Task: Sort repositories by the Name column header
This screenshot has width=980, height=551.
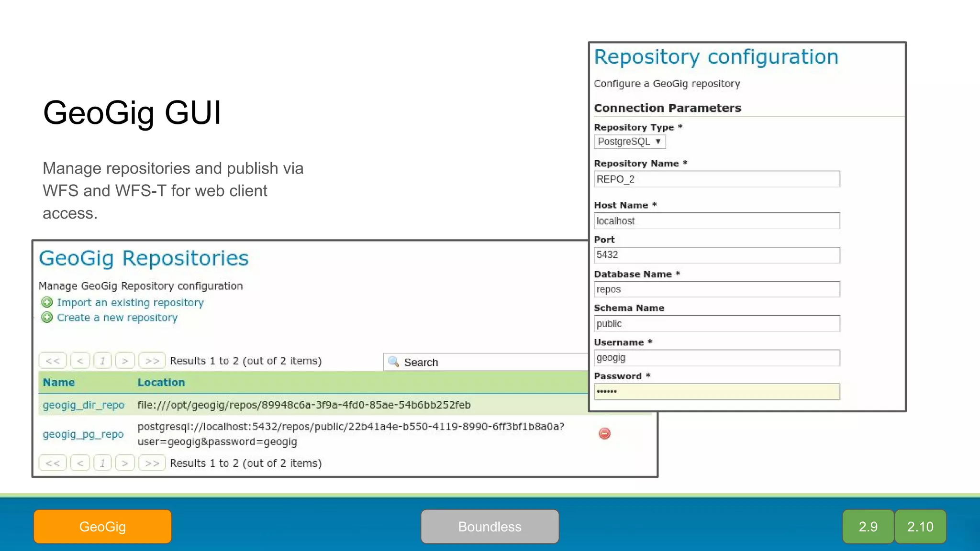Action: coord(59,382)
